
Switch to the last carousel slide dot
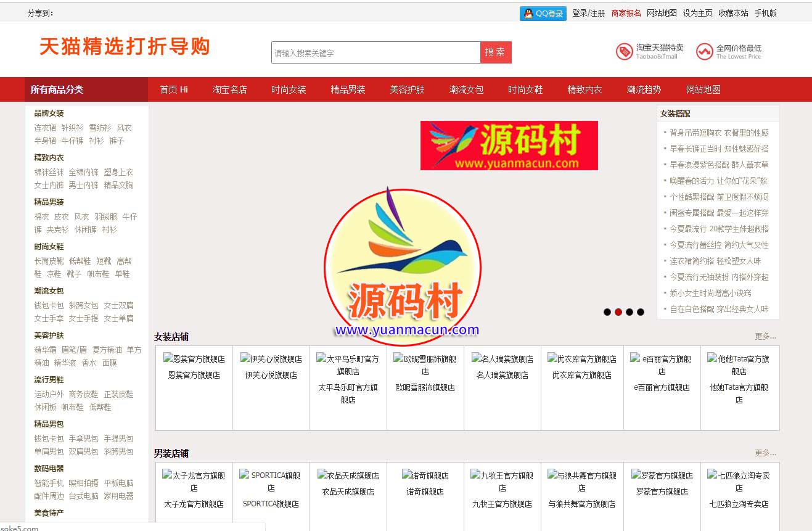pyautogui.click(x=641, y=312)
